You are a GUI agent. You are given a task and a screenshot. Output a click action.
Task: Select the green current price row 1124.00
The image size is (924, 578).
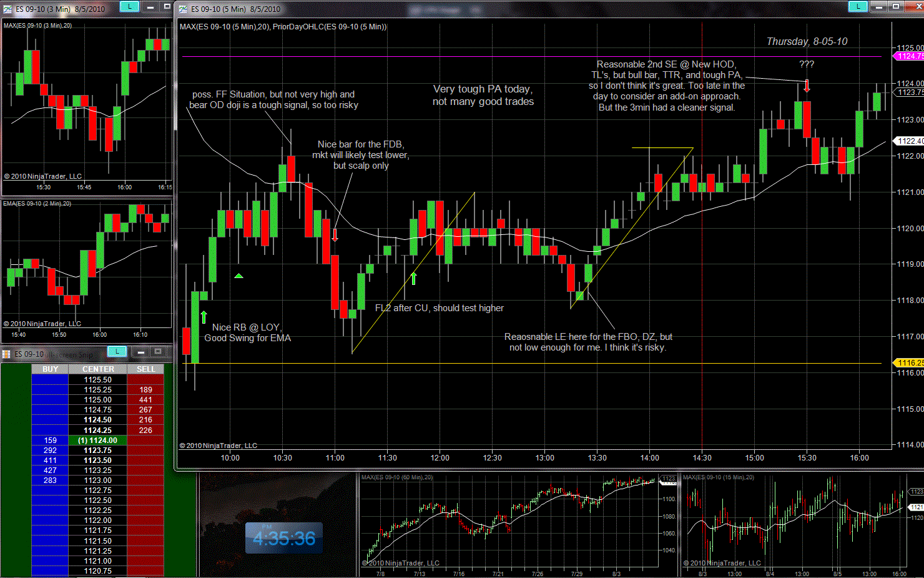click(98, 441)
